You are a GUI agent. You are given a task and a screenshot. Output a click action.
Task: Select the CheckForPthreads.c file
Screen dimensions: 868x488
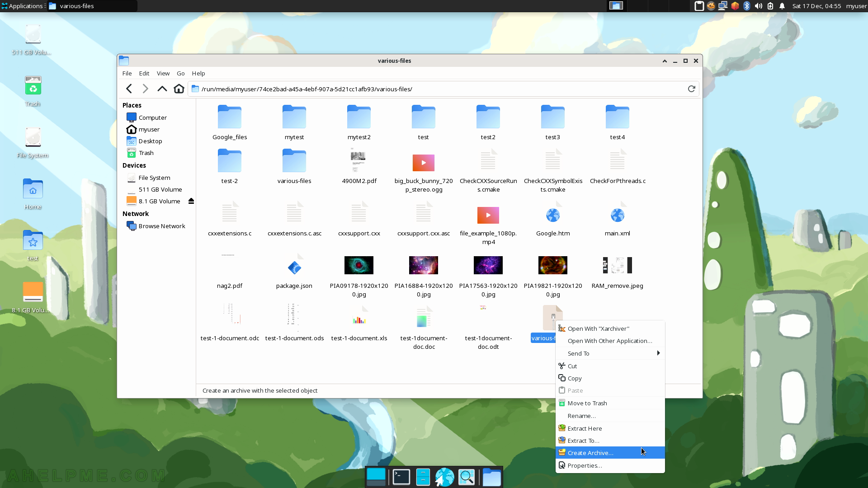pyautogui.click(x=618, y=166)
